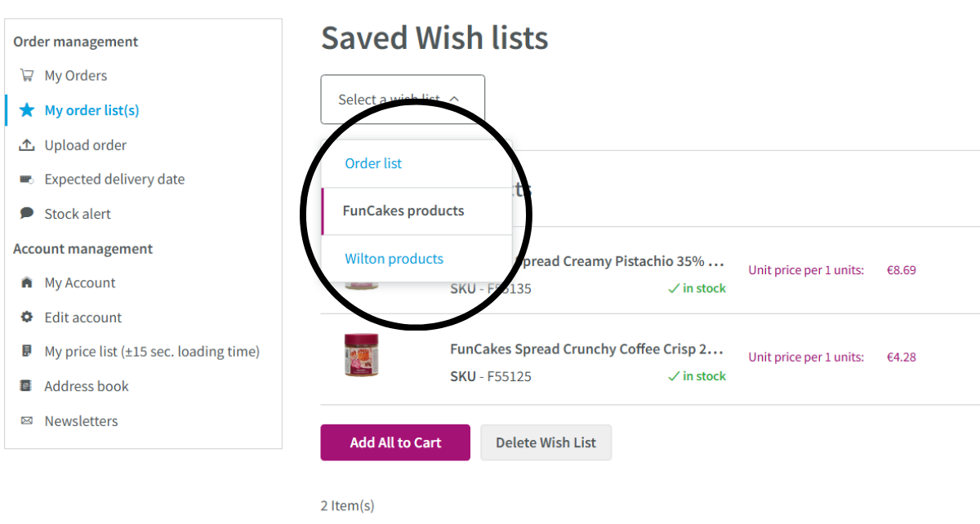Click the Address book icon
The height and width of the screenshot is (524, 980).
(x=27, y=387)
